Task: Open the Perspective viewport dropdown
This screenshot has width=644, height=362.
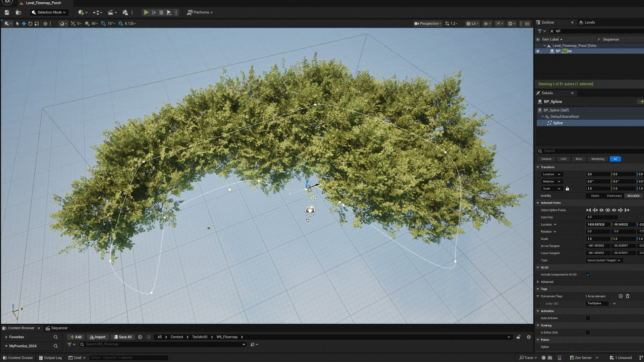Action: [x=427, y=23]
